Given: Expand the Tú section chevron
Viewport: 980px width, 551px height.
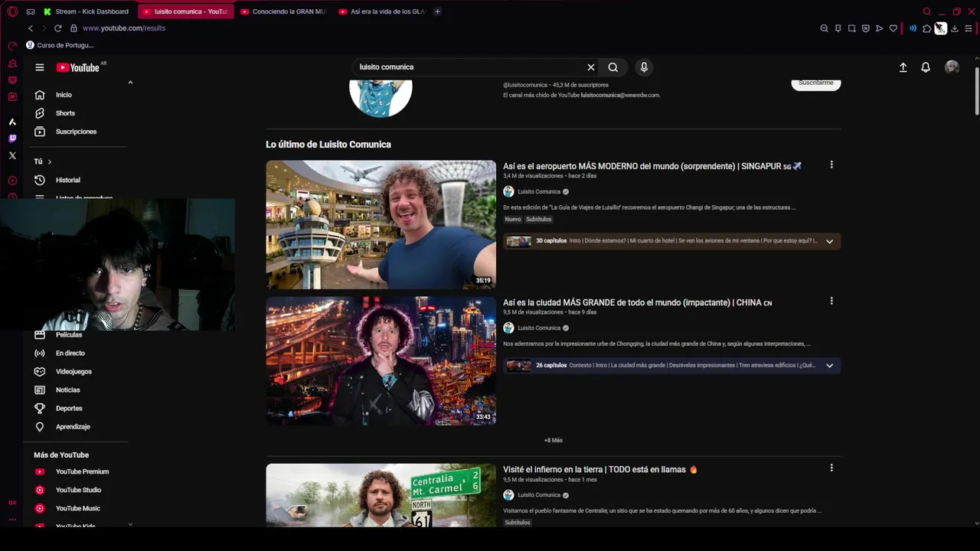Looking at the screenshot, I should tap(50, 161).
